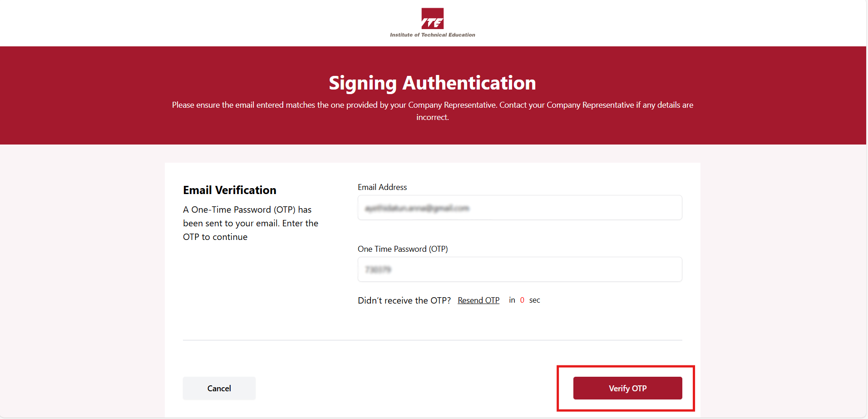This screenshot has width=868, height=419.
Task: Click the Signing Authentication heading
Action: 432,83
